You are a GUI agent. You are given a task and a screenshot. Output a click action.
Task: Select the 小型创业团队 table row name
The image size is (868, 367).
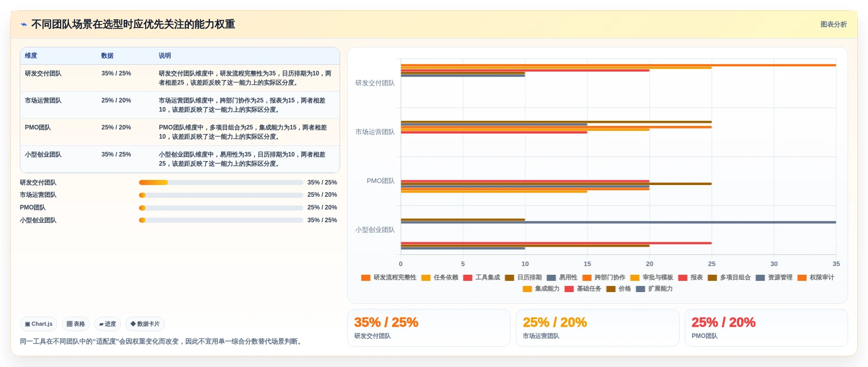[x=43, y=154]
